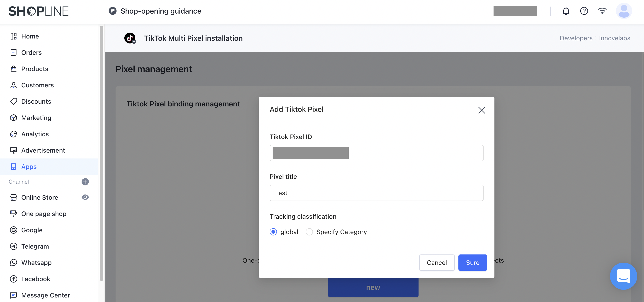Image resolution: width=644 pixels, height=302 pixels.
Task: Click the Analytics pie chart icon
Action: pos(14,134)
